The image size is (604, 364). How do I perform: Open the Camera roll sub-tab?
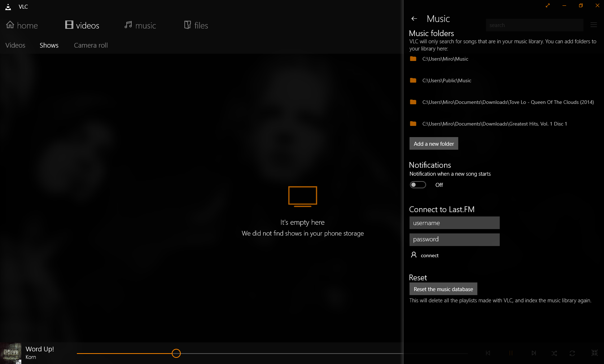click(91, 45)
